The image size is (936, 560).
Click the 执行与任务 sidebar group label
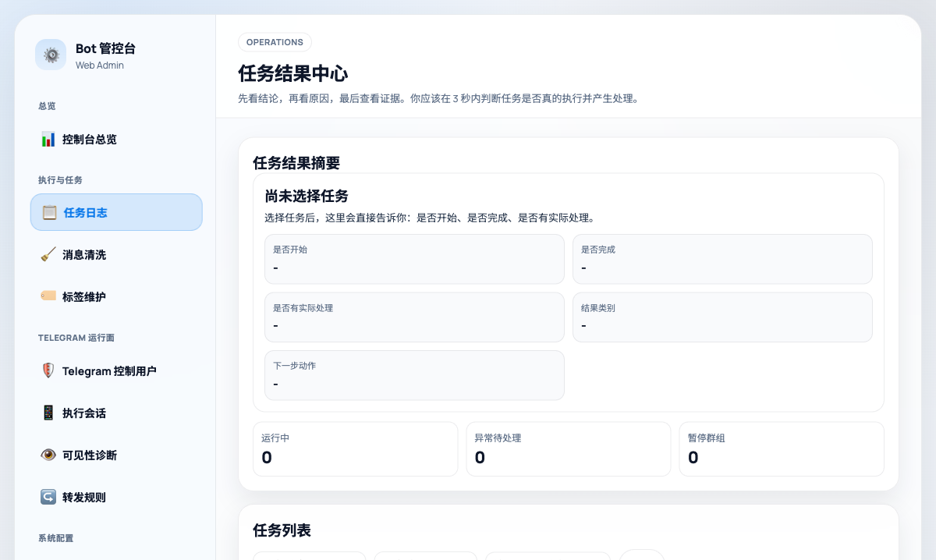(x=60, y=180)
